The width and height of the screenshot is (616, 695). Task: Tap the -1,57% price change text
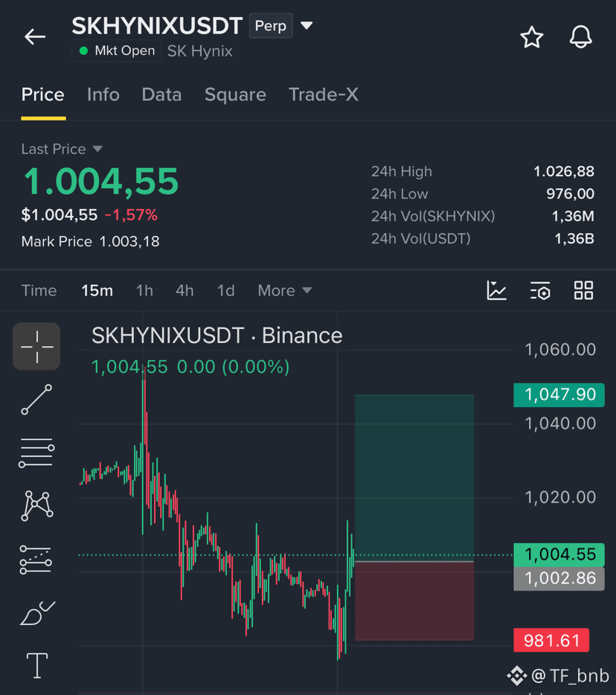click(x=131, y=215)
